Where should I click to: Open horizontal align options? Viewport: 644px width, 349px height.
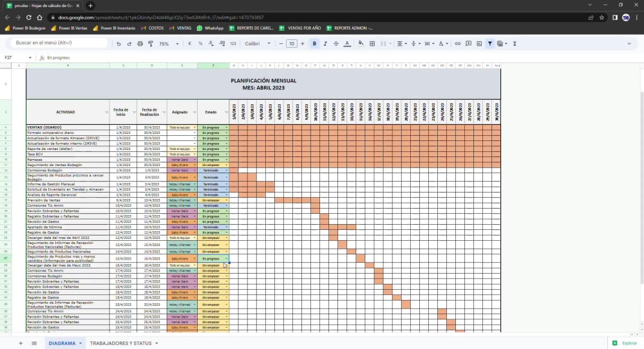pyautogui.click(x=402, y=44)
